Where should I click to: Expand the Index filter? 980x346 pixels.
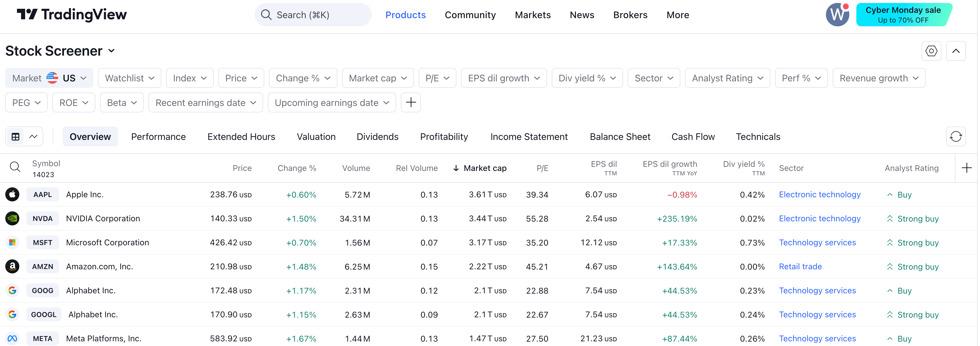pyautogui.click(x=189, y=78)
